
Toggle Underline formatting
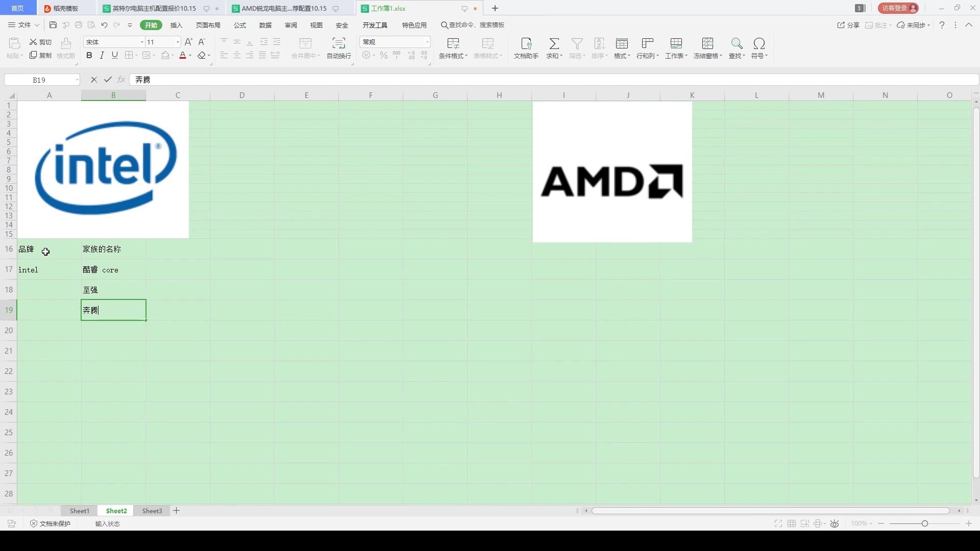[x=115, y=55]
